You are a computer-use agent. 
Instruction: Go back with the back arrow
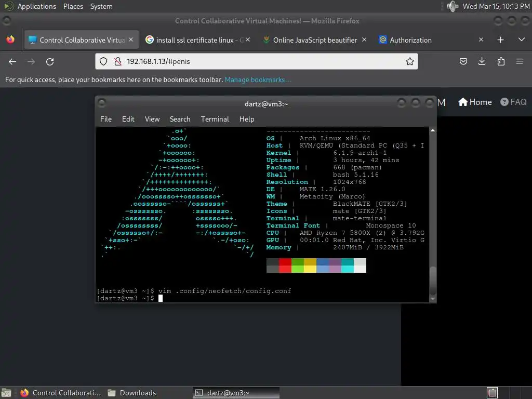[12, 61]
